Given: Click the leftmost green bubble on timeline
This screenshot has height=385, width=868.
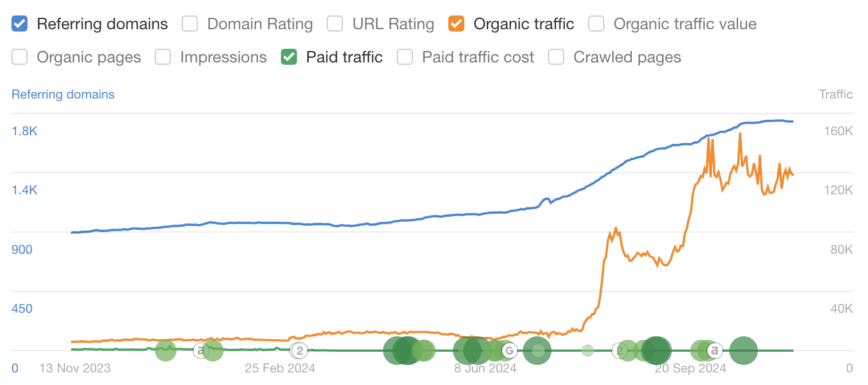Looking at the screenshot, I should point(166,350).
